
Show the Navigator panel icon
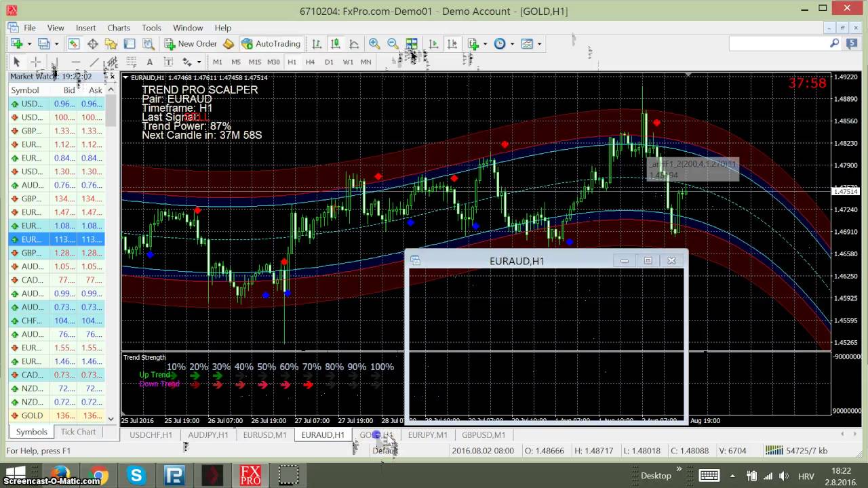pos(111,43)
